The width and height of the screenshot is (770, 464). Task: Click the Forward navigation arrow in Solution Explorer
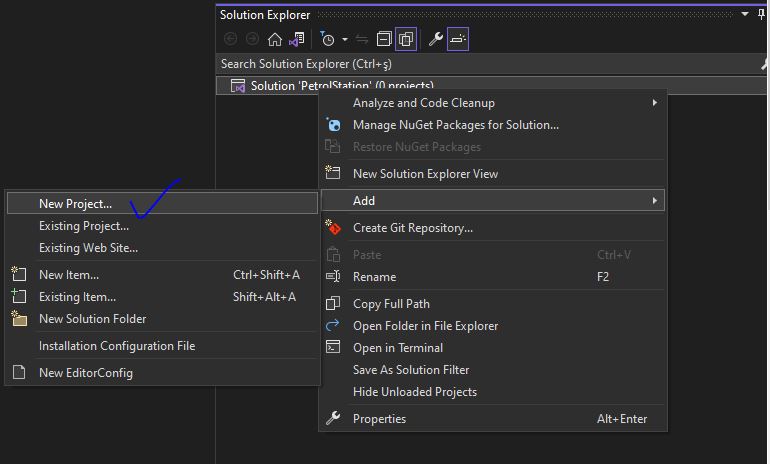point(252,39)
